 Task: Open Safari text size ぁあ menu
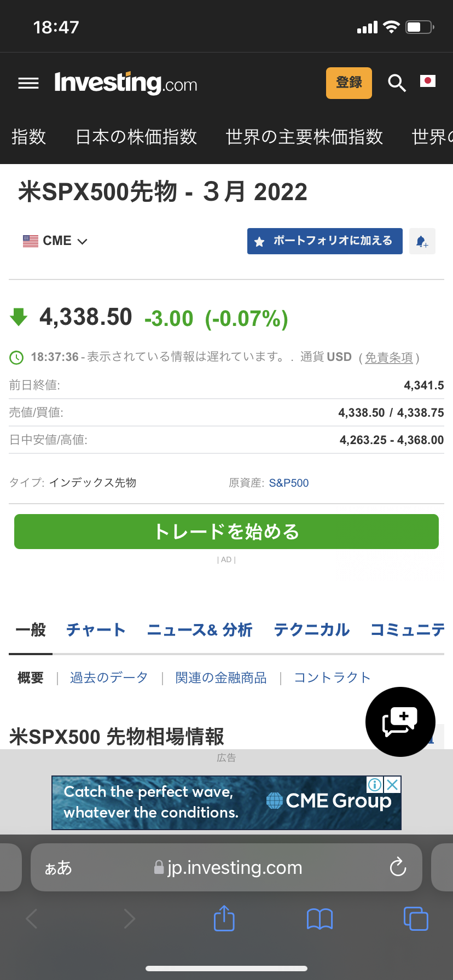[59, 867]
